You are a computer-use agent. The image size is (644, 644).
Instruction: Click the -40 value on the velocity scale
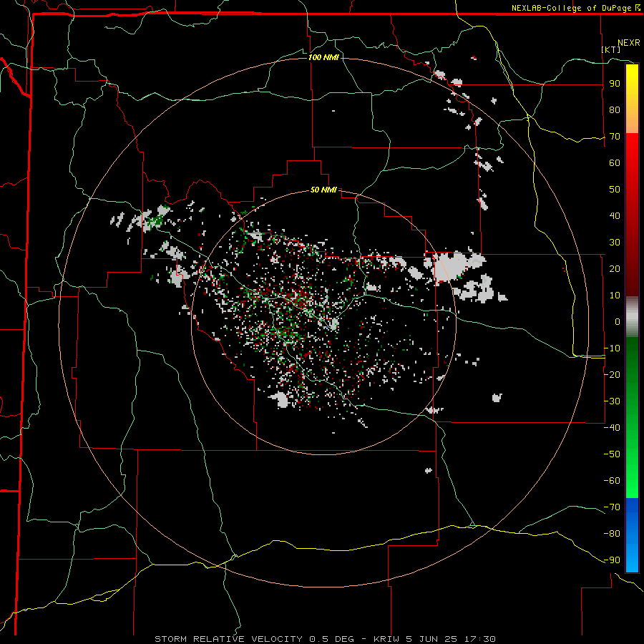pyautogui.click(x=612, y=428)
